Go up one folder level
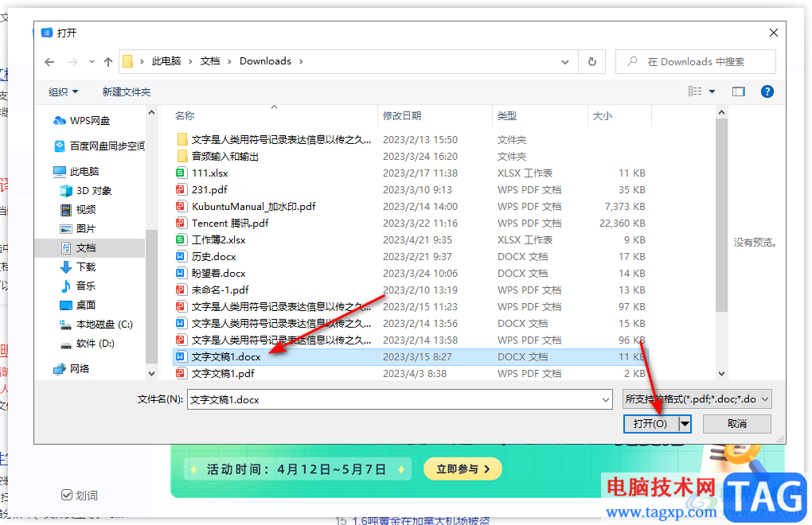Screen dimensions: 812x525 [x=107, y=62]
